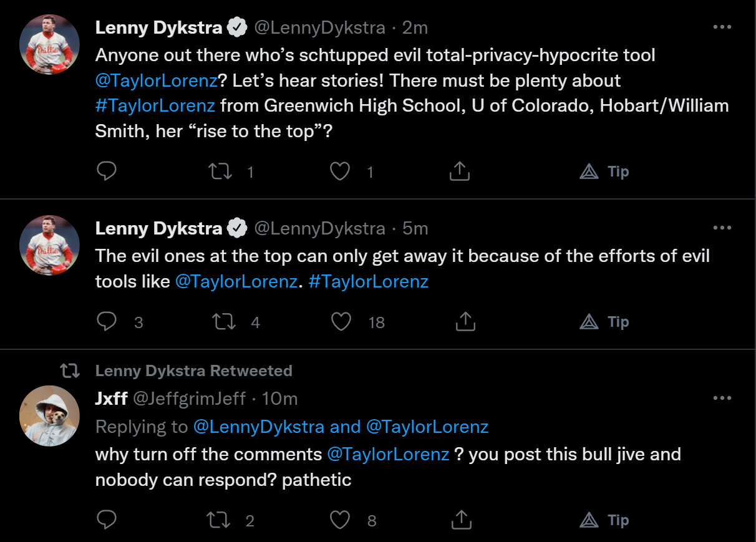Share the tweet posted 2m ago
This screenshot has height=542, width=756.
(460, 172)
